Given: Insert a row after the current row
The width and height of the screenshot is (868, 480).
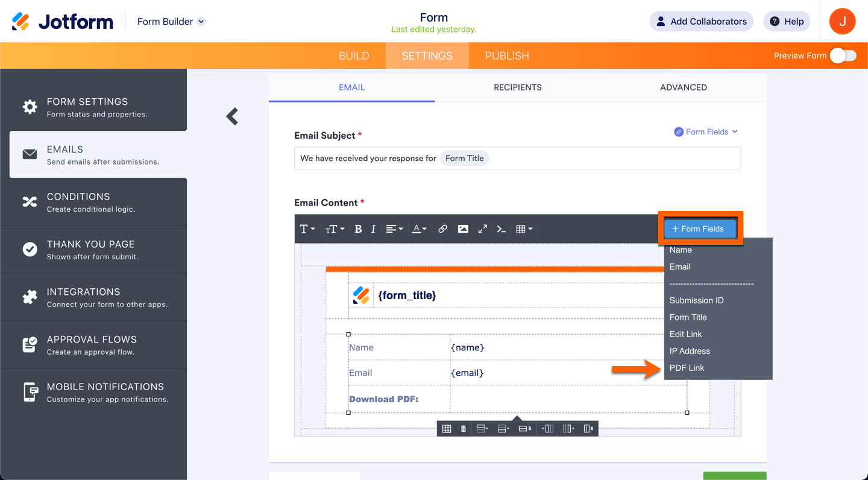Looking at the screenshot, I should tap(503, 429).
